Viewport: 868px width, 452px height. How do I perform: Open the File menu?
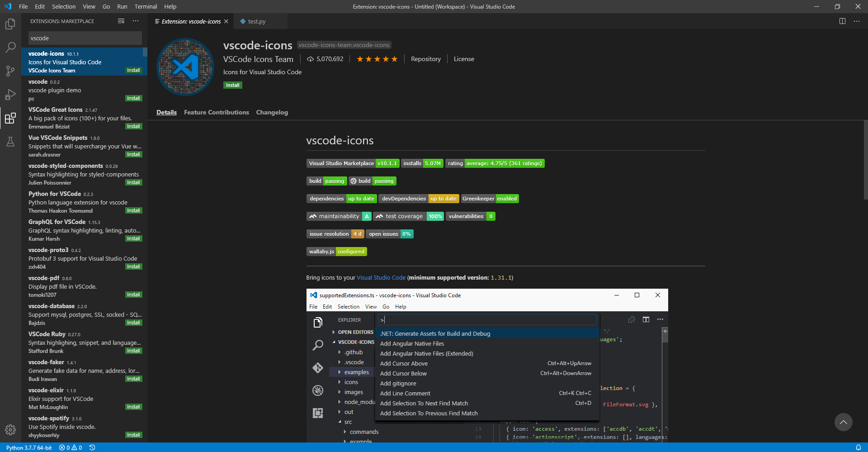click(x=24, y=6)
